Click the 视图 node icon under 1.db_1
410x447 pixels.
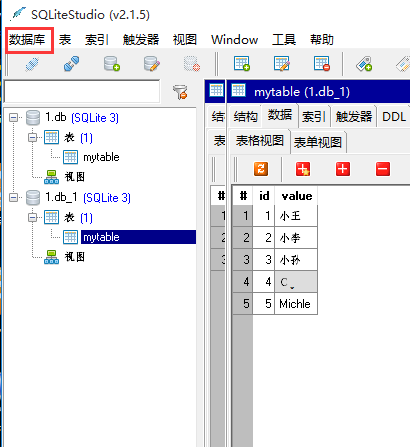point(51,257)
